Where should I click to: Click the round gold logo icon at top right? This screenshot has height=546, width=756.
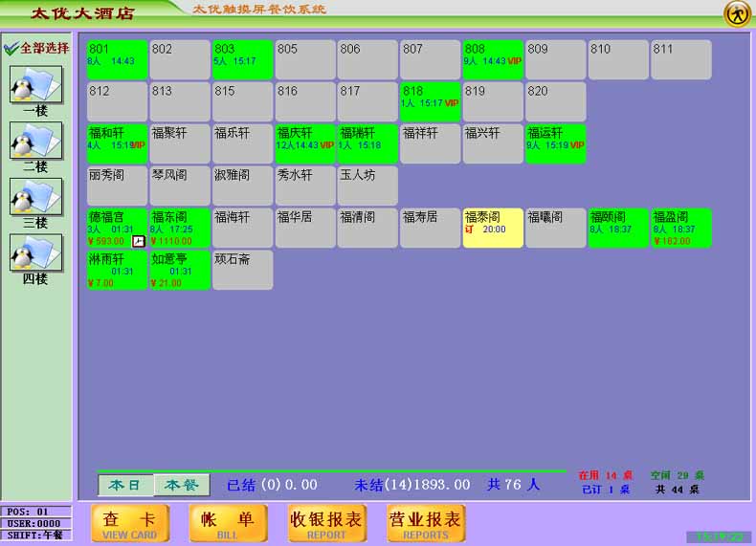coord(736,13)
